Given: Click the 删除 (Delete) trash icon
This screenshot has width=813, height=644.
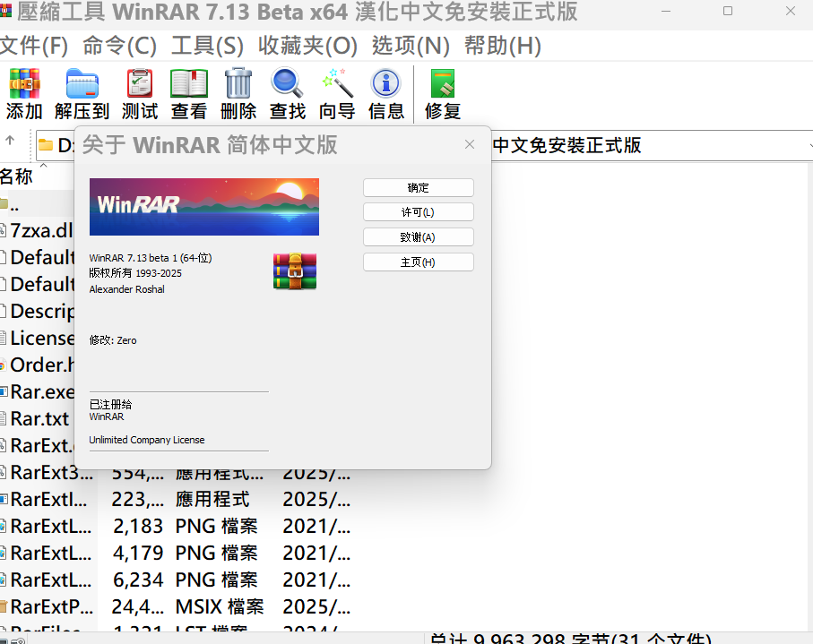Looking at the screenshot, I should (x=238, y=94).
